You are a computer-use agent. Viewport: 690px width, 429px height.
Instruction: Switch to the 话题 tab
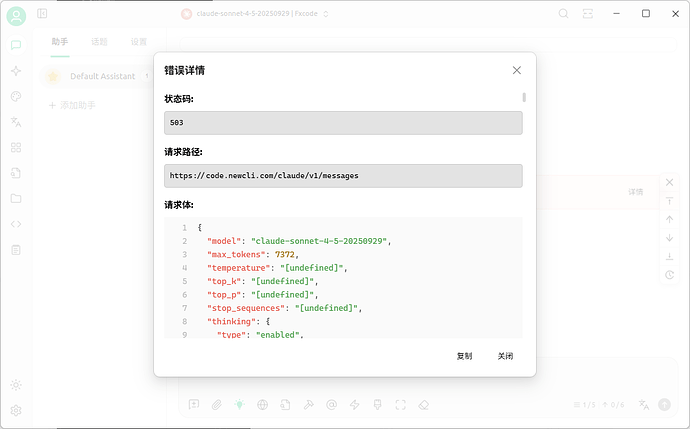[99, 42]
